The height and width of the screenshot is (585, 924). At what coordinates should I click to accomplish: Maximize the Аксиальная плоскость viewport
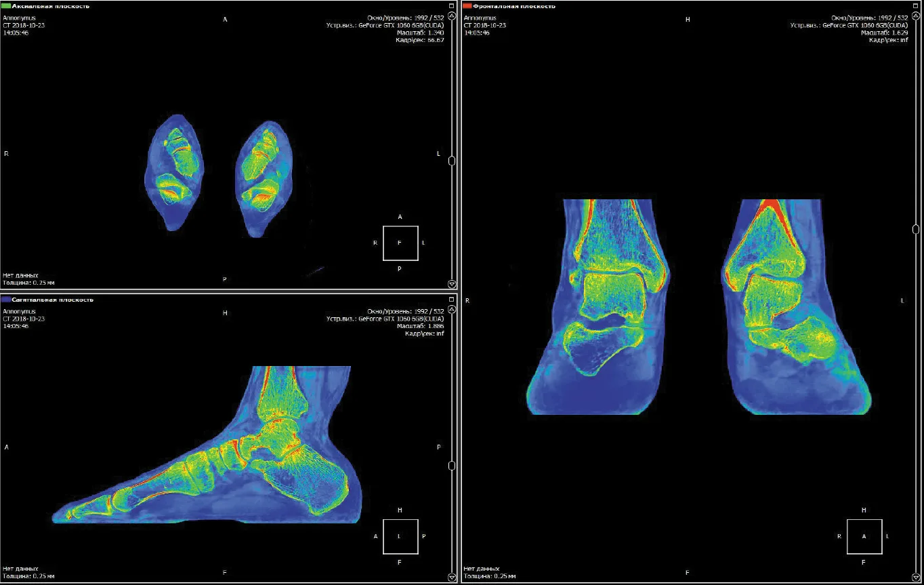pos(452,5)
